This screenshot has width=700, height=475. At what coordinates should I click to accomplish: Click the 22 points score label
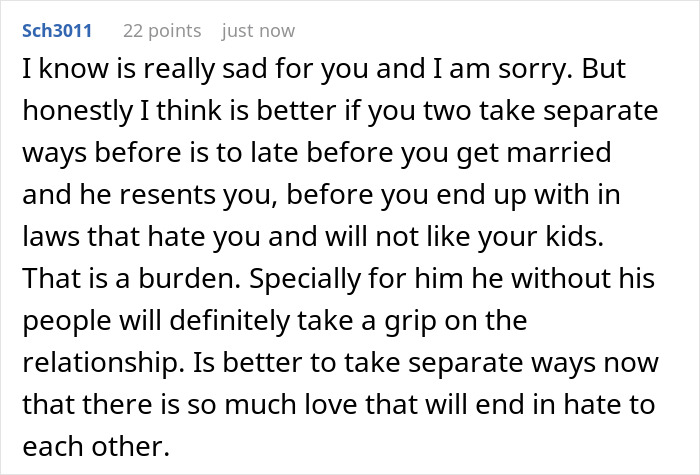[162, 31]
